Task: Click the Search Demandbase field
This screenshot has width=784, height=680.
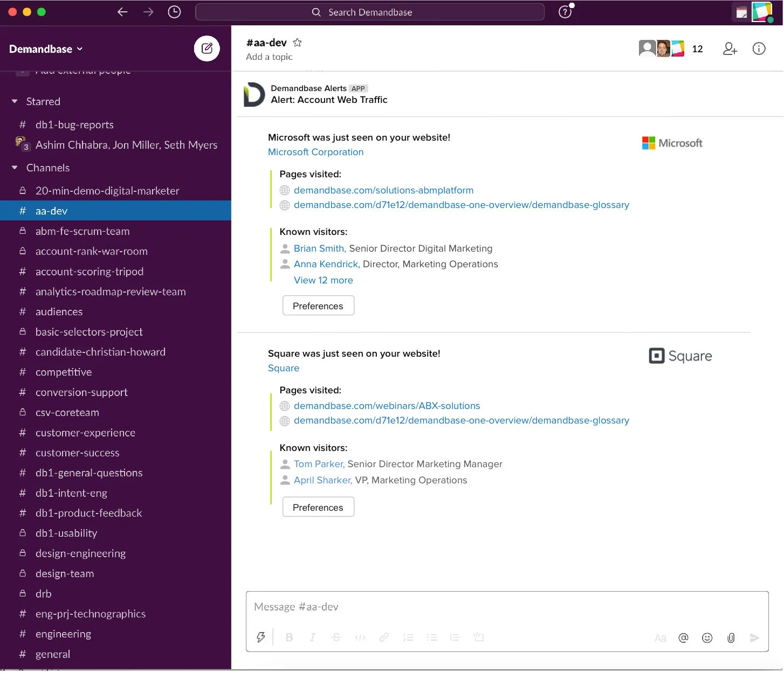Action: pos(370,12)
